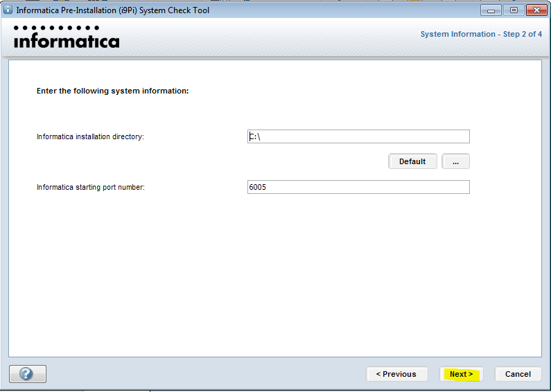551x392 pixels.
Task: Click the Informatica installation directory field
Action: pyautogui.click(x=358, y=136)
